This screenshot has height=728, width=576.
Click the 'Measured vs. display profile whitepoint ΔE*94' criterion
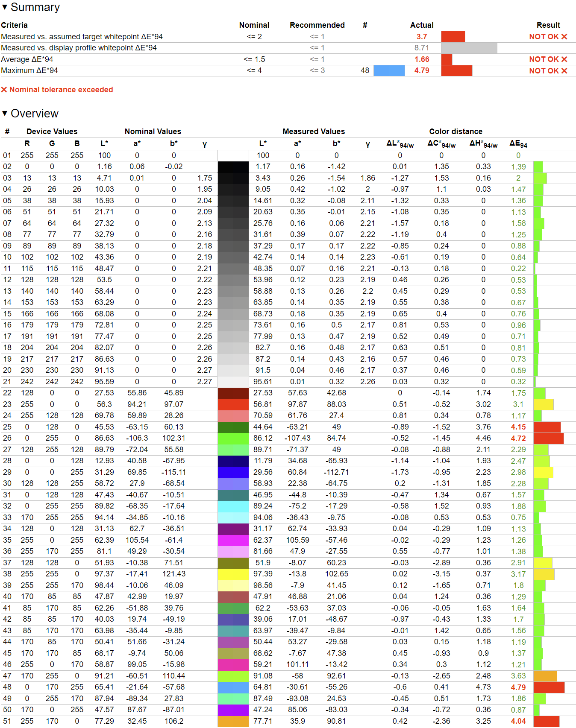tap(79, 48)
